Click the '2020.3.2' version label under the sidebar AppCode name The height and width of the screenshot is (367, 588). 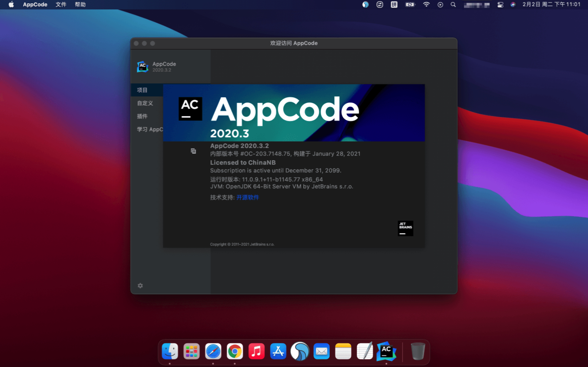pos(162,70)
